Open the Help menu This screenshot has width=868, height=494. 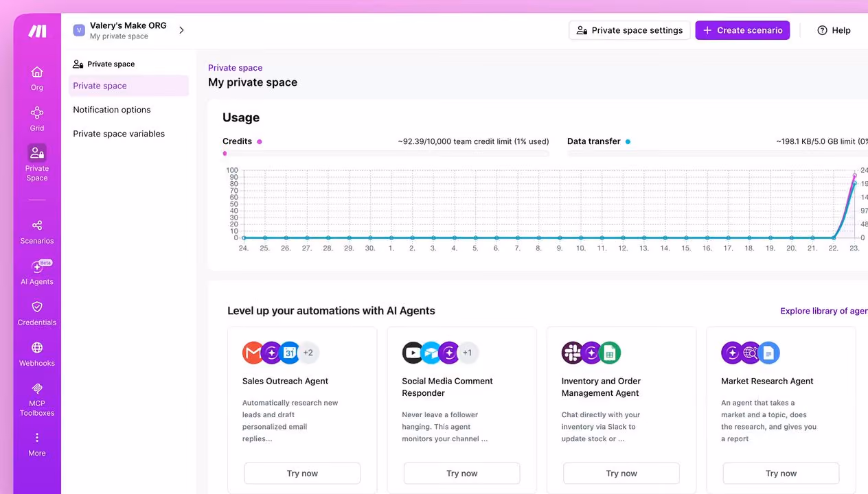(834, 30)
